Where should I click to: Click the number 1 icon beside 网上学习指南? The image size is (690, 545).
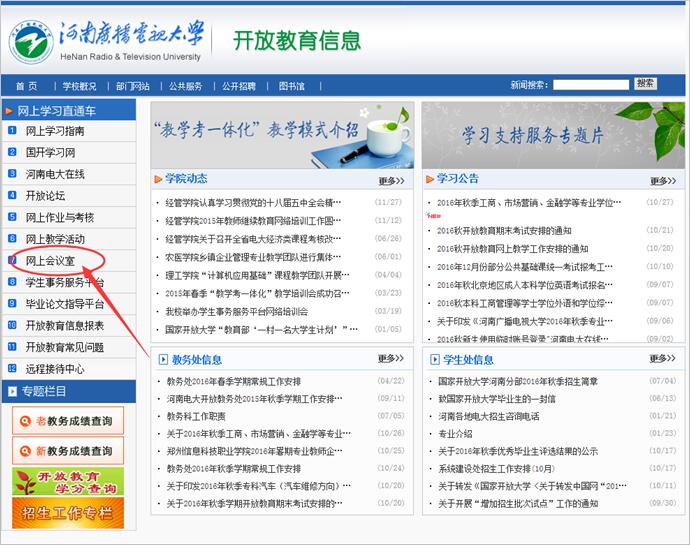click(13, 131)
